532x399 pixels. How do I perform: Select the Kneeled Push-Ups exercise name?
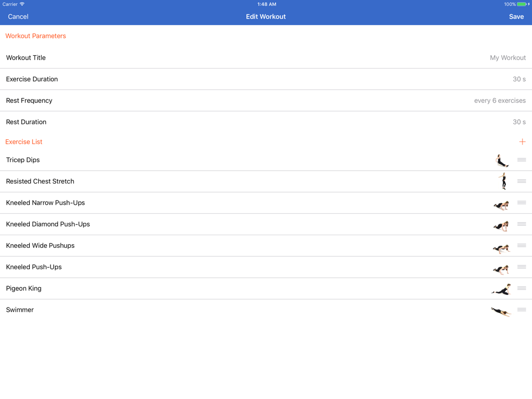tap(34, 267)
